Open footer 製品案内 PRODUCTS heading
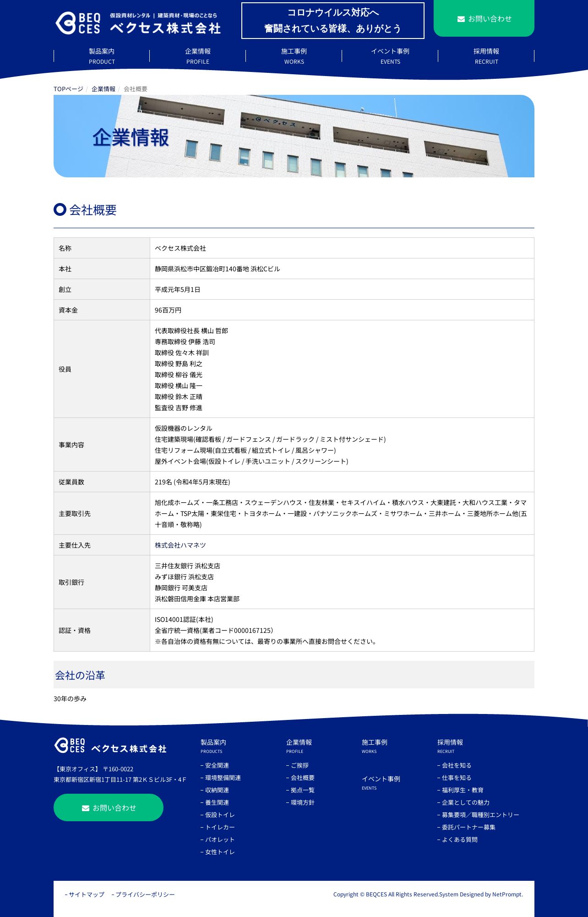588x917 pixels. point(213,746)
